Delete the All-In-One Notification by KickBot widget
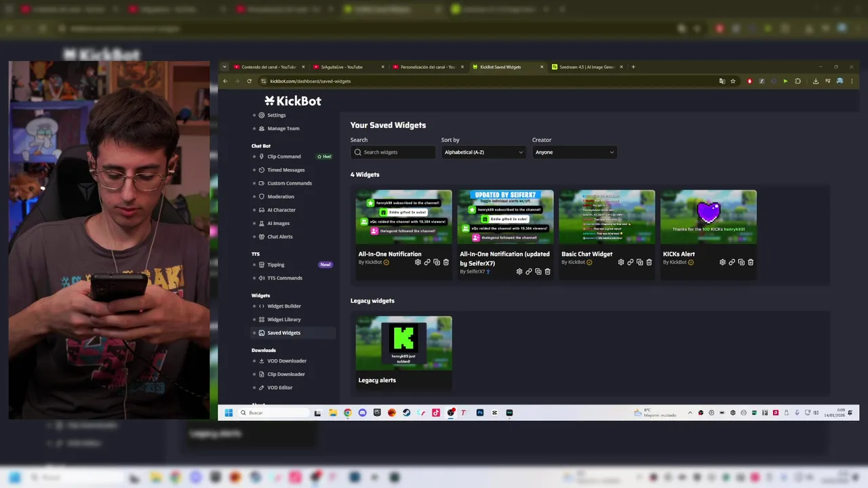Screen dimensions: 868x488 446,262
